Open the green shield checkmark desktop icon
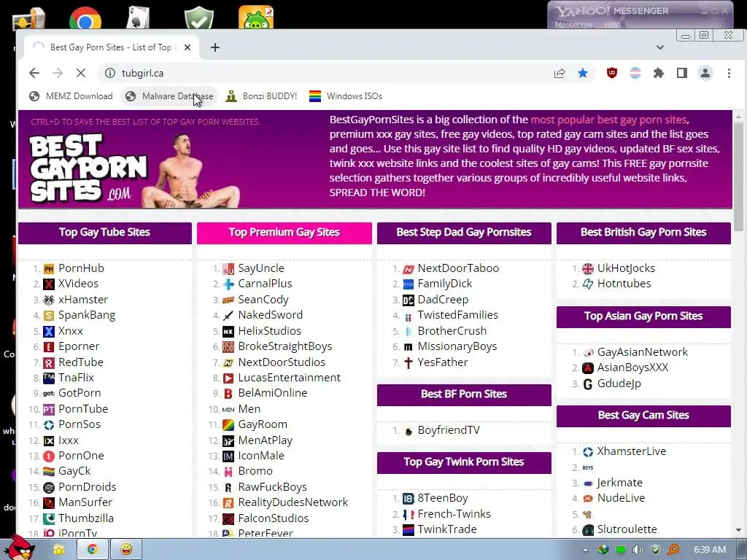Viewport: 747px width, 560px height. (198, 17)
